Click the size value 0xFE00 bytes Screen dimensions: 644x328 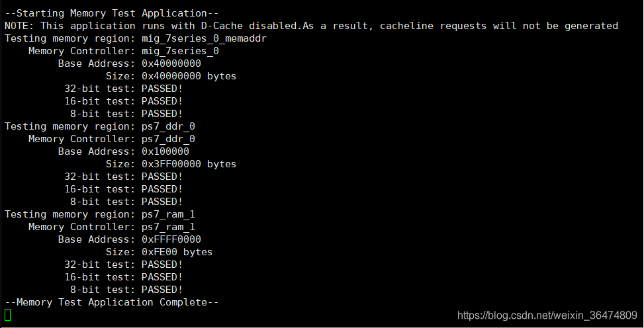tap(177, 252)
